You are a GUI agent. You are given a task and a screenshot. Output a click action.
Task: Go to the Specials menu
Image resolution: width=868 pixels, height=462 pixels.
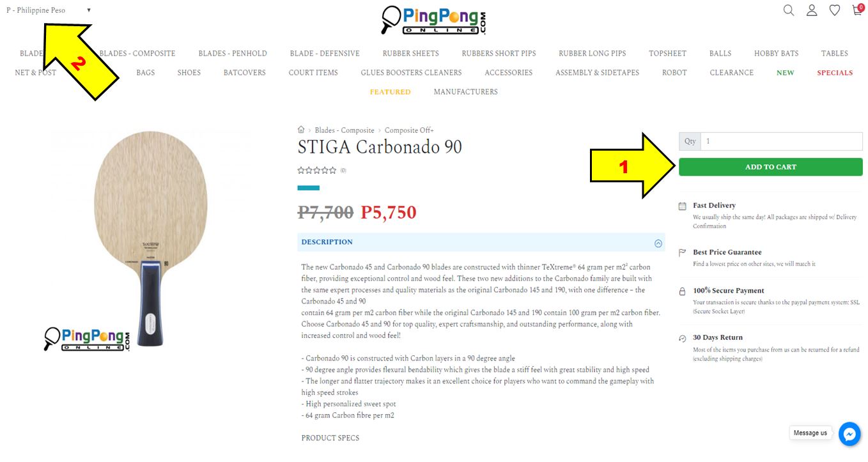click(x=835, y=73)
